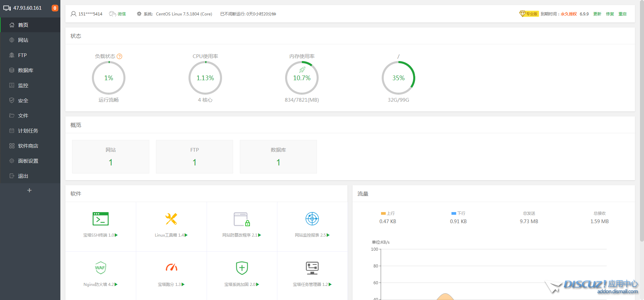This screenshot has height=300, width=644.
Task: Toggle the 下行 traffic legend
Action: point(458,213)
